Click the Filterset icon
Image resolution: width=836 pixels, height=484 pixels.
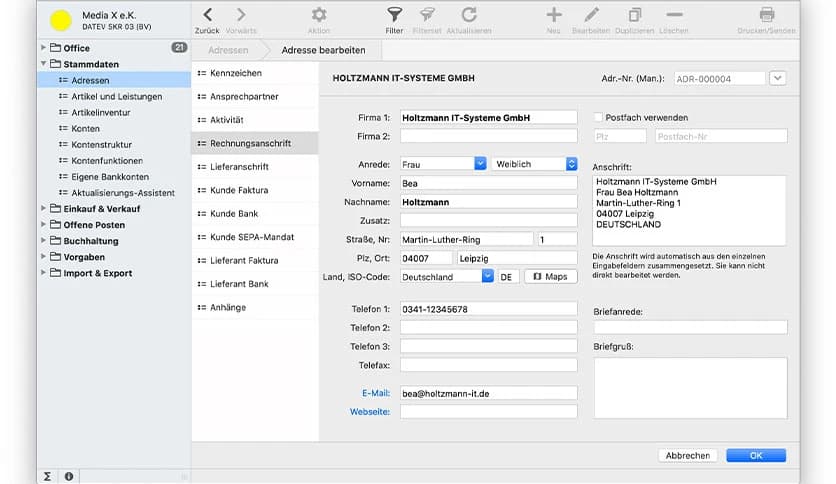[427, 14]
